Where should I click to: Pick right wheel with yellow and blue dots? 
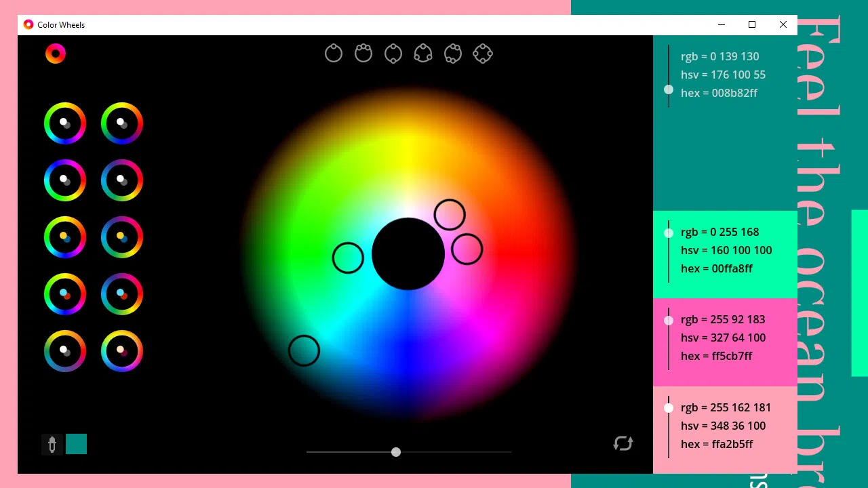coord(122,237)
